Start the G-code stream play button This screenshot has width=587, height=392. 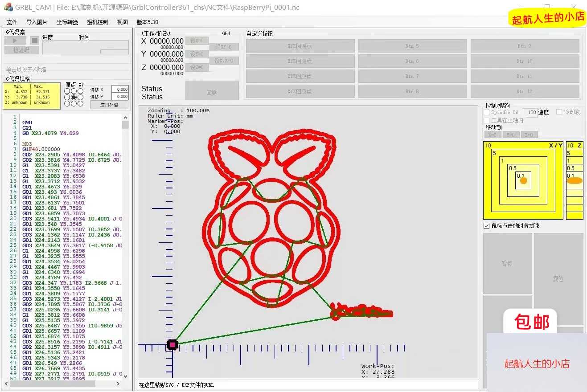click(x=16, y=41)
